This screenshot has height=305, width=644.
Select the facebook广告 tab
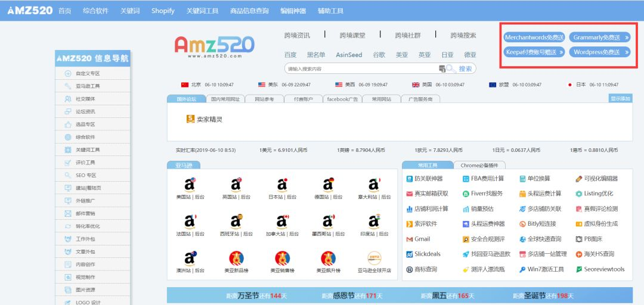point(342,99)
